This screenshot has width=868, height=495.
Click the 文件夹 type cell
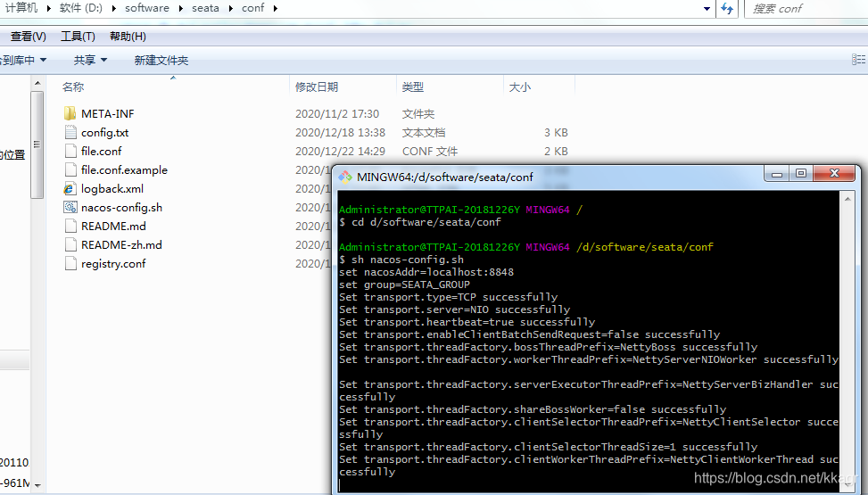click(418, 113)
